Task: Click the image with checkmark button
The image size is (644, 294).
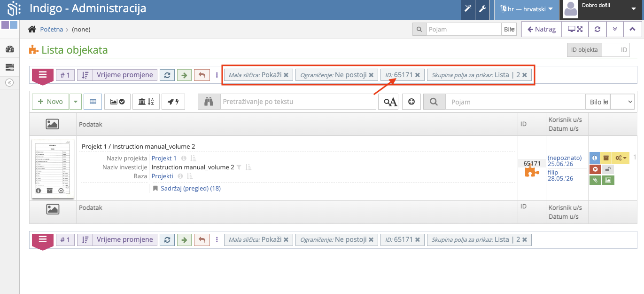Action: (x=117, y=102)
